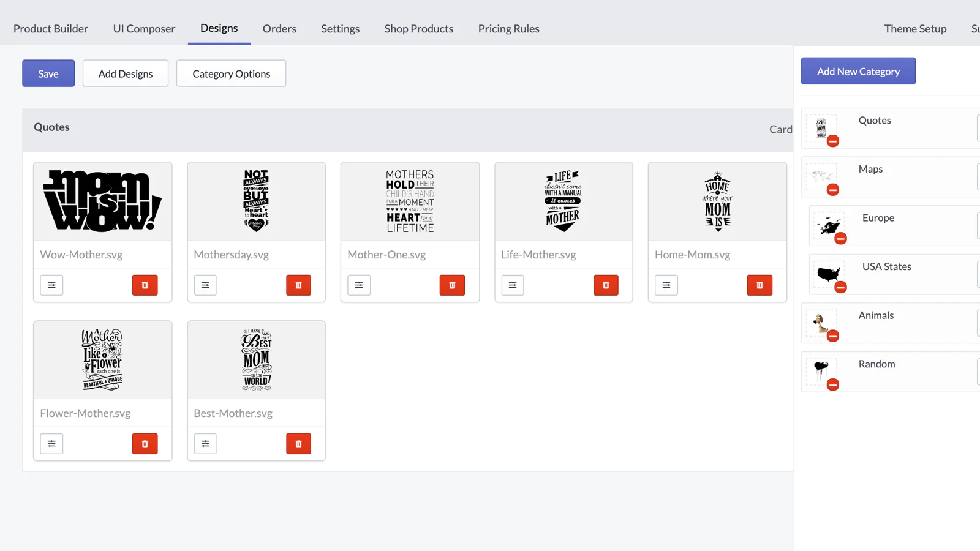Remove the Maps category with minus icon
This screenshot has width=980, height=551.
pyautogui.click(x=832, y=190)
